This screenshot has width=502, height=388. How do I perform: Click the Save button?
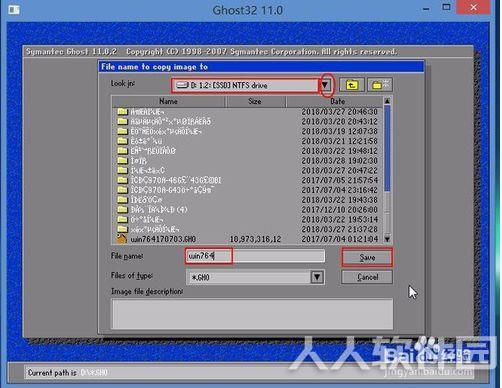tap(367, 257)
